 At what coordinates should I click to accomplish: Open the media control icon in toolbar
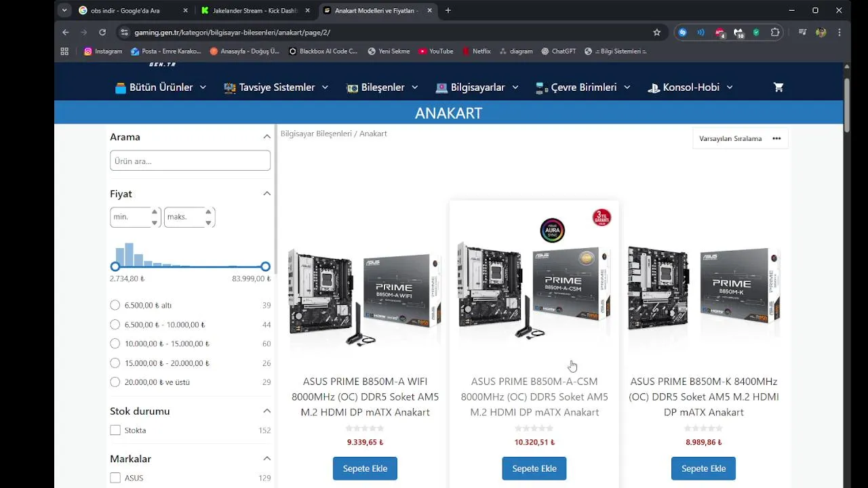[x=802, y=33]
